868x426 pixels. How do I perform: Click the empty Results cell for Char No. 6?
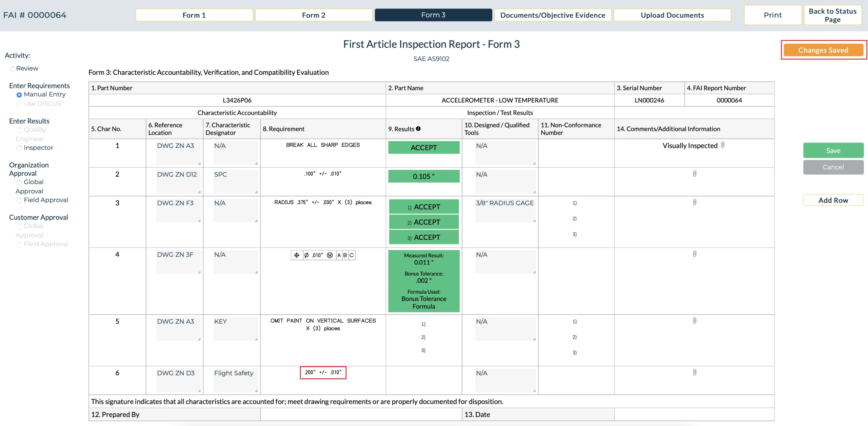(x=424, y=380)
